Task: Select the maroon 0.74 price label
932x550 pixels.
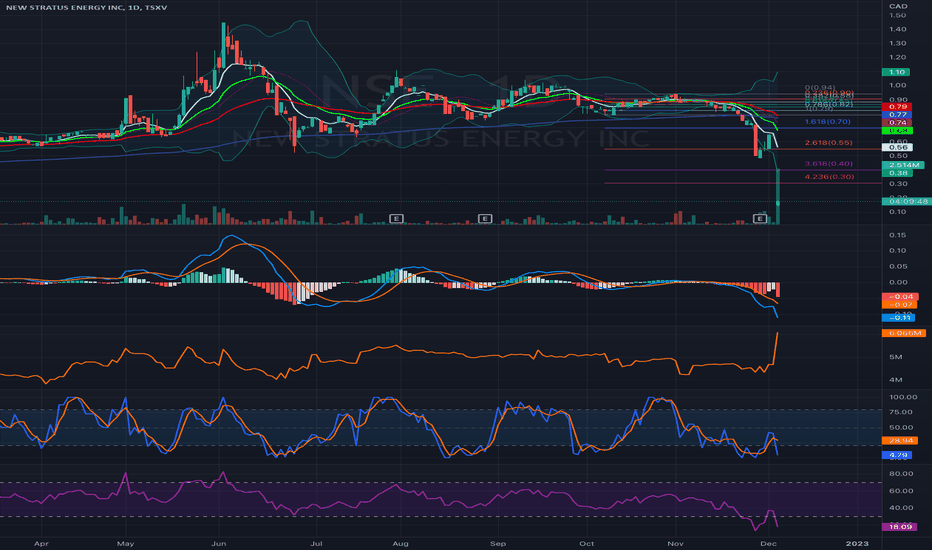Action: [896, 122]
